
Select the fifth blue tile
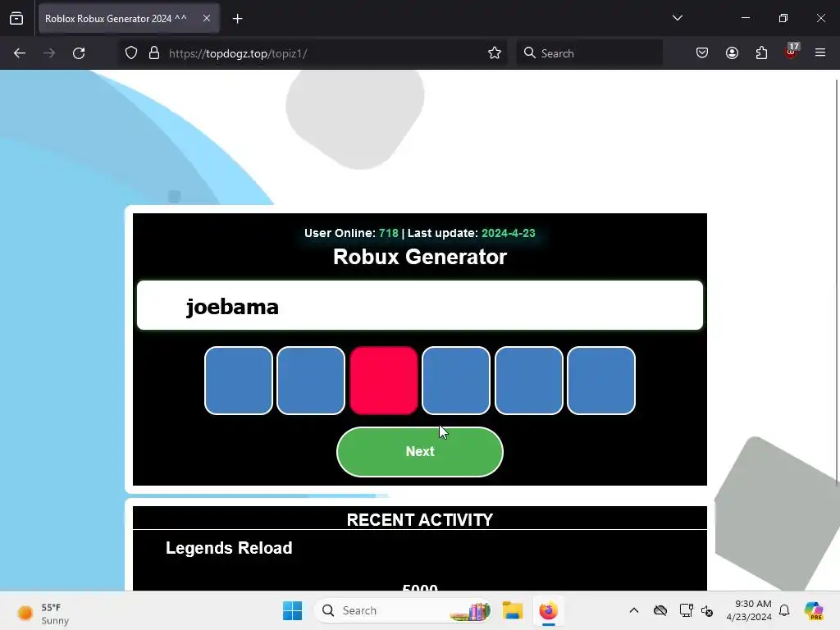529,381
